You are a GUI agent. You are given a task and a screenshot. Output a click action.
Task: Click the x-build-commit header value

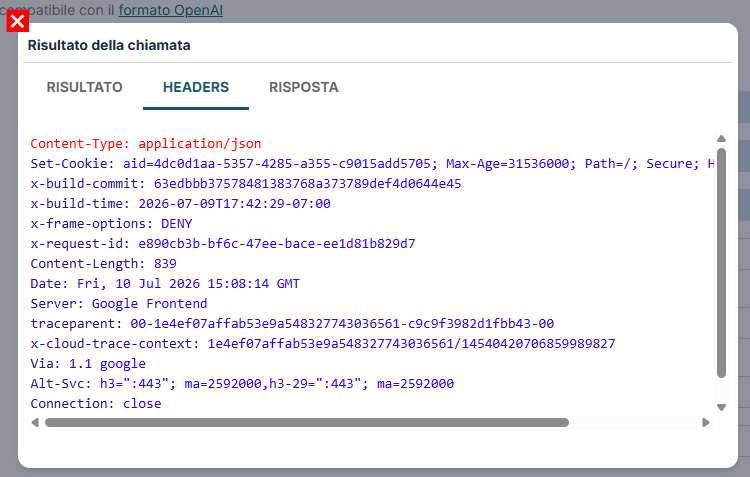(308, 184)
